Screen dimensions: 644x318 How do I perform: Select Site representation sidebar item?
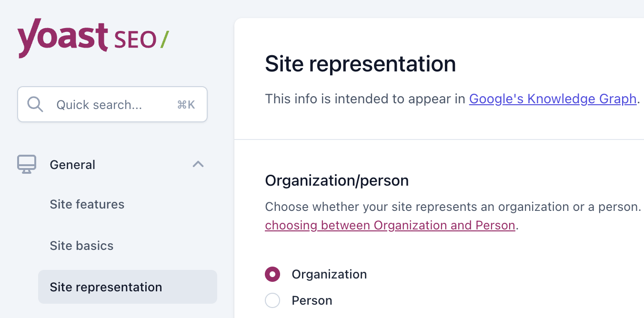(x=106, y=287)
